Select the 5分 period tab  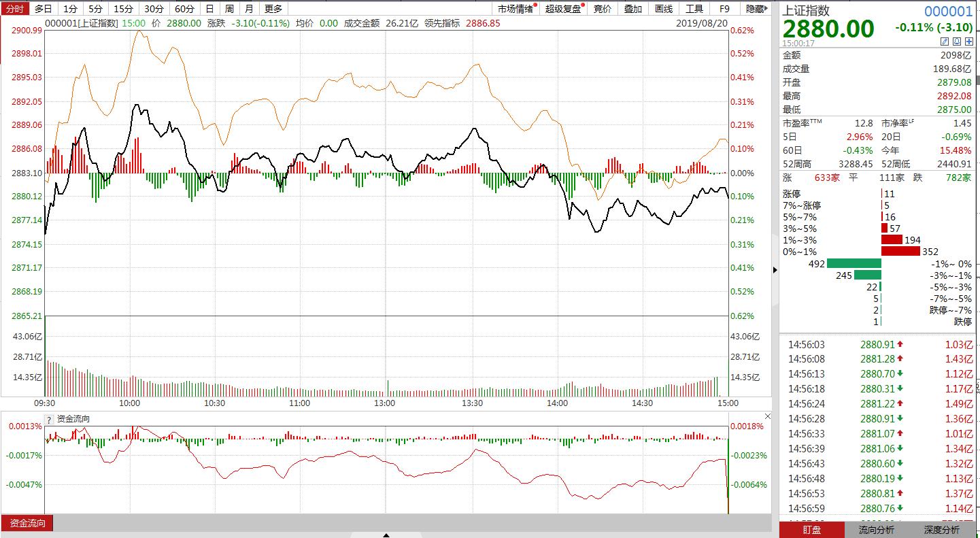(x=96, y=9)
